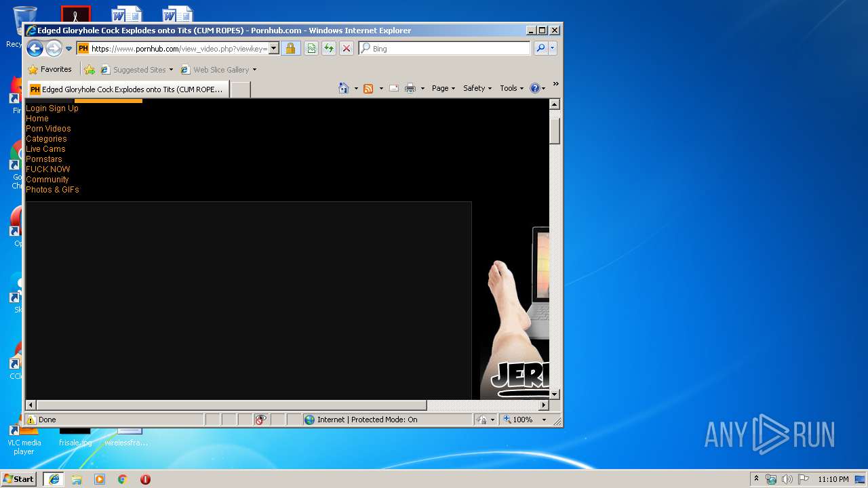Open Windows Explorer from the taskbar
This screenshot has height=488, width=868.
pyautogui.click(x=77, y=479)
